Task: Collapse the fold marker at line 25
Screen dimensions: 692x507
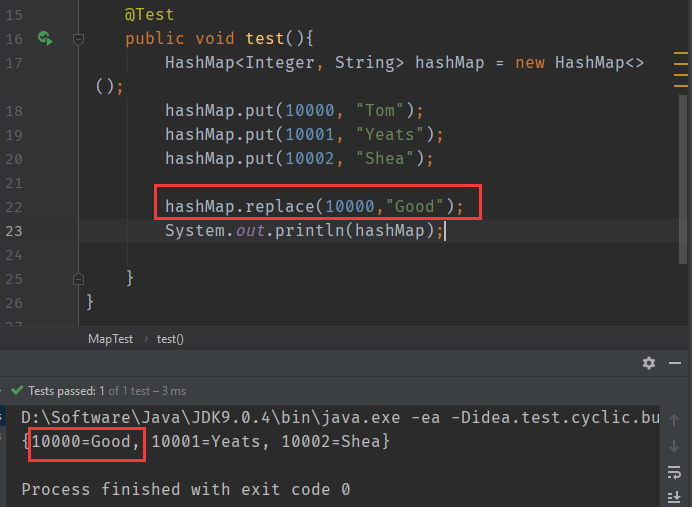Action: tap(78, 279)
